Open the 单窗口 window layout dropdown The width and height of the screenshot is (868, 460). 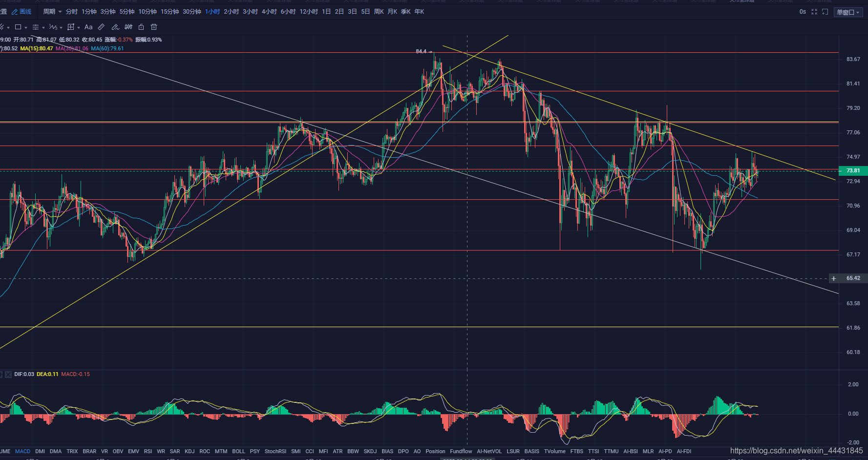(x=848, y=12)
